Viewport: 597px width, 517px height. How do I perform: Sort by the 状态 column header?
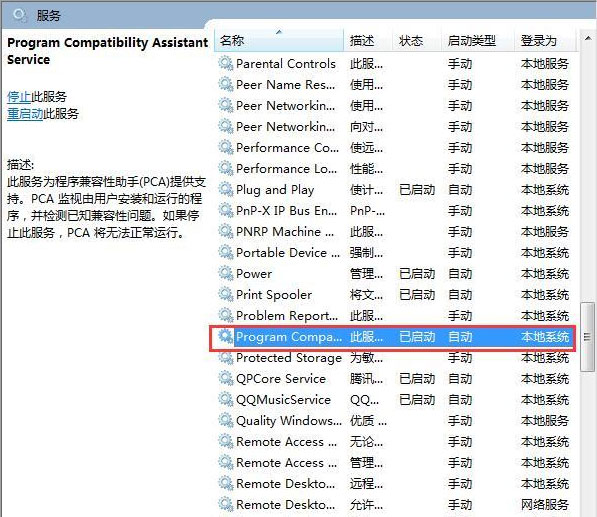[417, 40]
